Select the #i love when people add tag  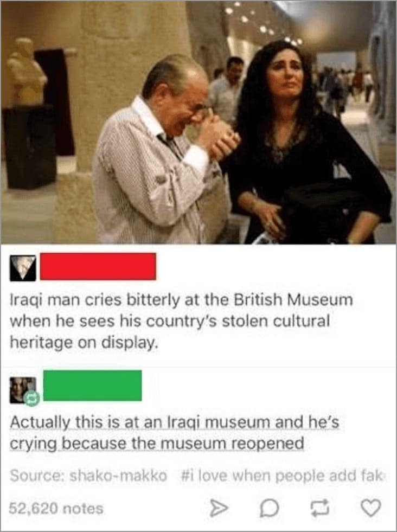[x=284, y=476]
